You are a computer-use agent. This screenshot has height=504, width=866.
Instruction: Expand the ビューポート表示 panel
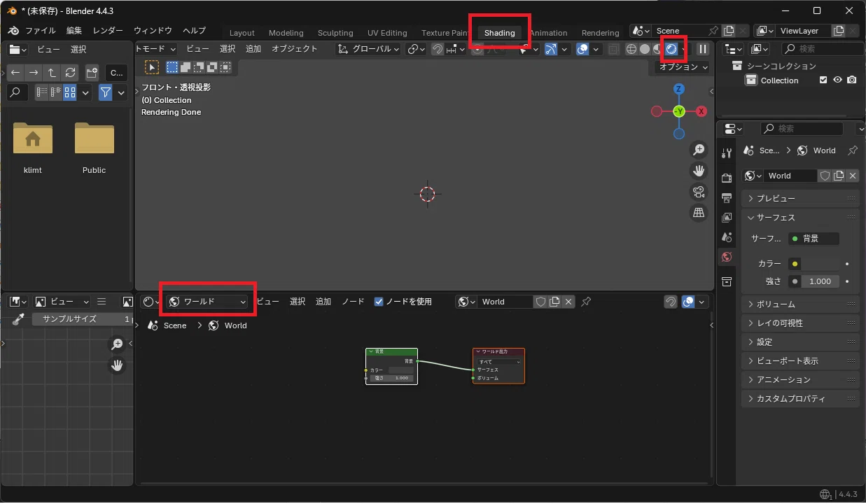pos(800,361)
